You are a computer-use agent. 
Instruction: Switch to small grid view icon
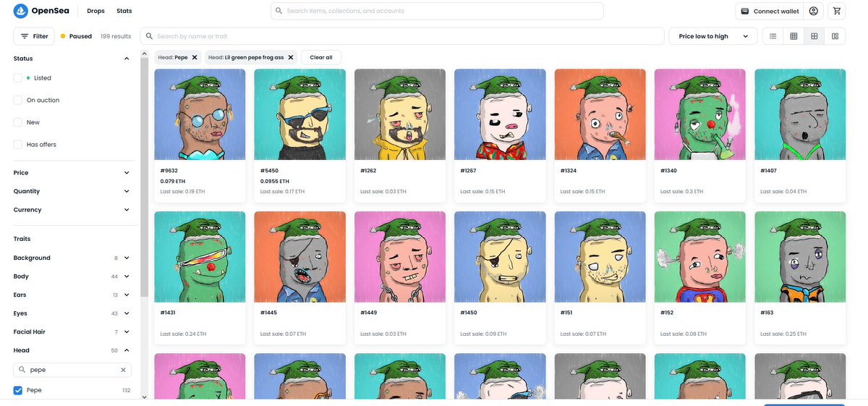click(793, 36)
